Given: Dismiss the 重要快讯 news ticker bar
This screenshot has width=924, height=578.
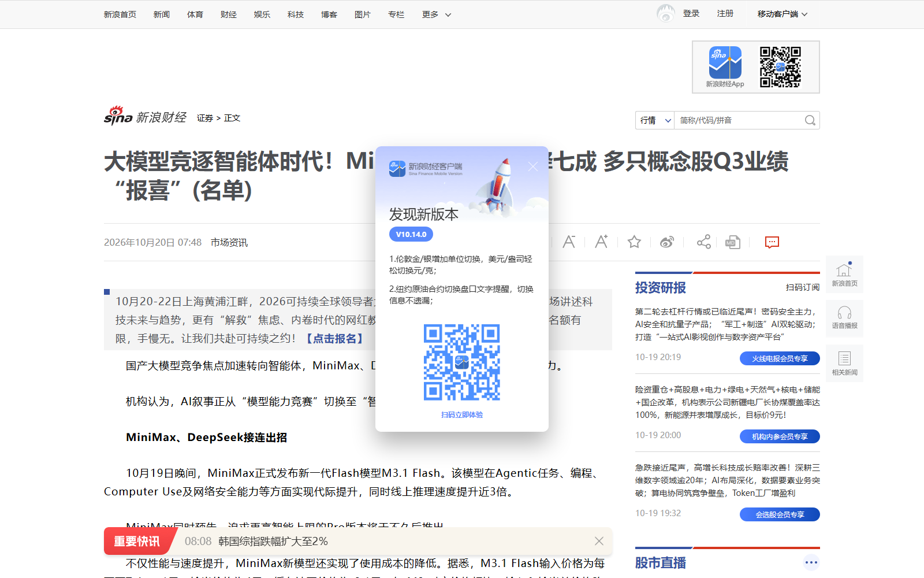Looking at the screenshot, I should point(599,541).
